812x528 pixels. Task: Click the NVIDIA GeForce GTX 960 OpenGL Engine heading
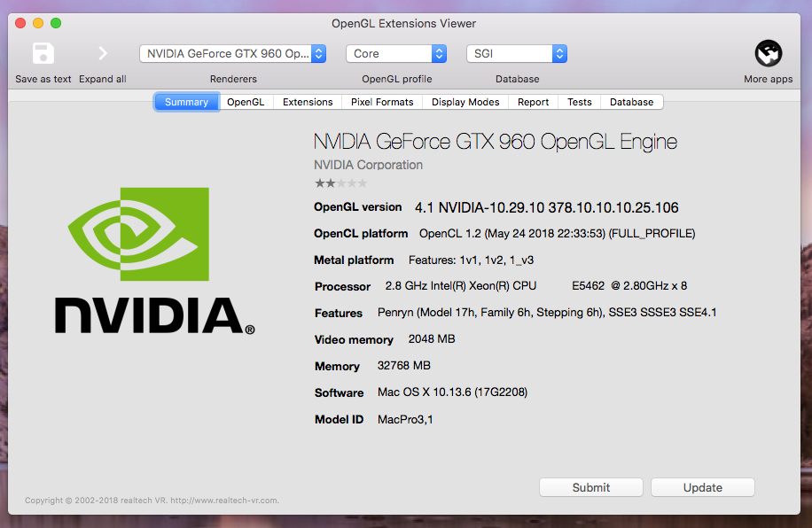tap(496, 142)
